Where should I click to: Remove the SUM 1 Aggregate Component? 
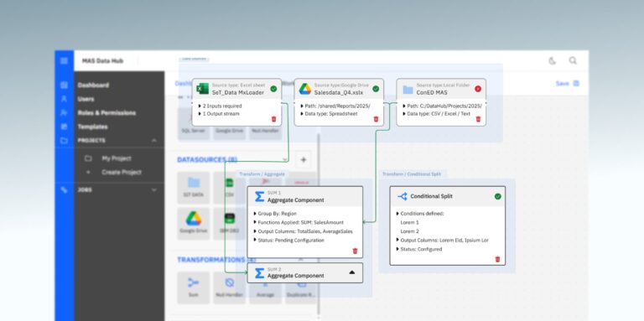[356, 251]
